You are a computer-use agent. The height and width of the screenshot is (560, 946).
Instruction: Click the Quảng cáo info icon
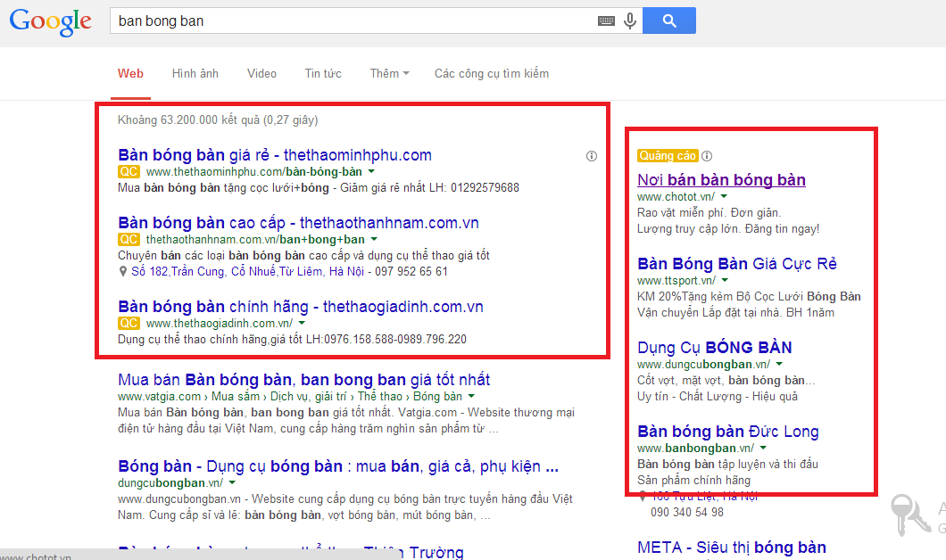(x=706, y=154)
